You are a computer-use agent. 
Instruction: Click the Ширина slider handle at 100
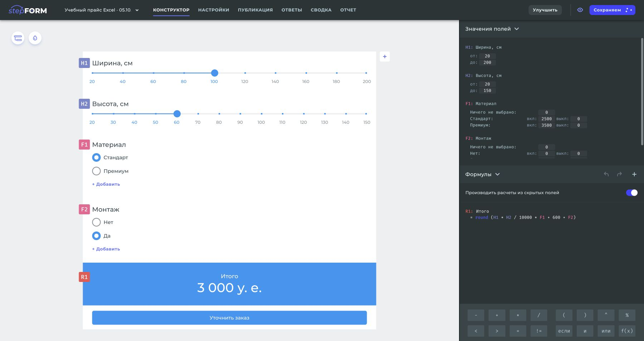(x=214, y=73)
